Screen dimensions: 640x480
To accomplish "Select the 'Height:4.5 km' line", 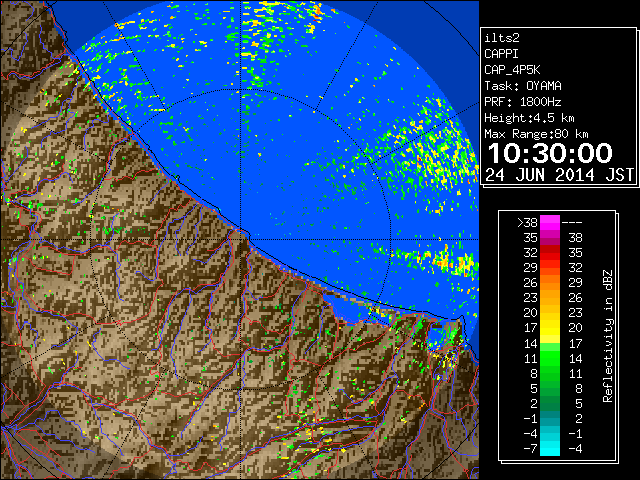I will (x=529, y=118).
